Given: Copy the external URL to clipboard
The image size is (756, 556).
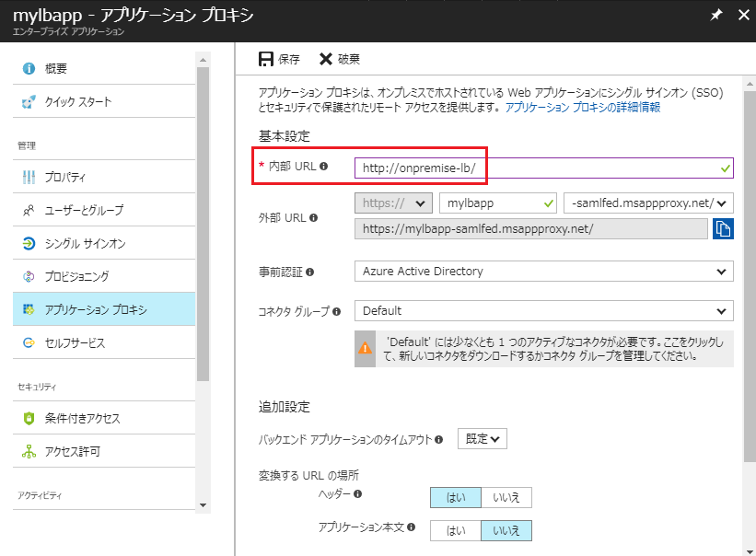Looking at the screenshot, I should point(724,228).
